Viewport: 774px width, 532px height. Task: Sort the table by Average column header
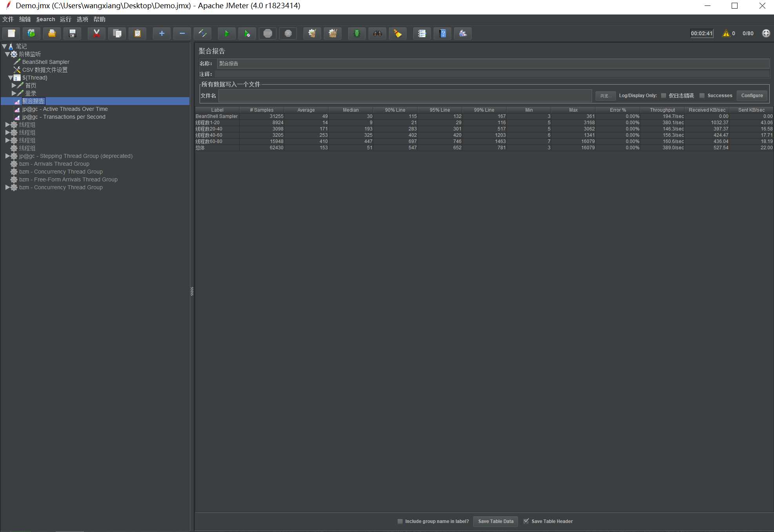coord(306,110)
